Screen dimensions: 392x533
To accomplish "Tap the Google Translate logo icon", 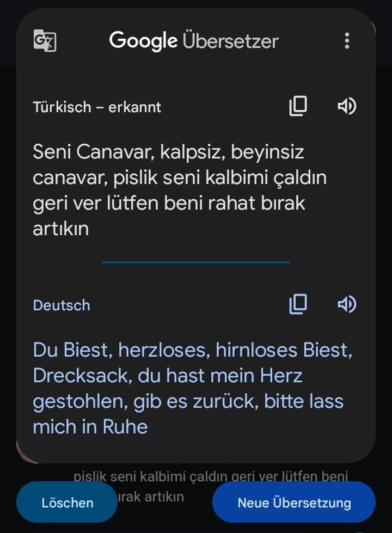I will (x=45, y=41).
